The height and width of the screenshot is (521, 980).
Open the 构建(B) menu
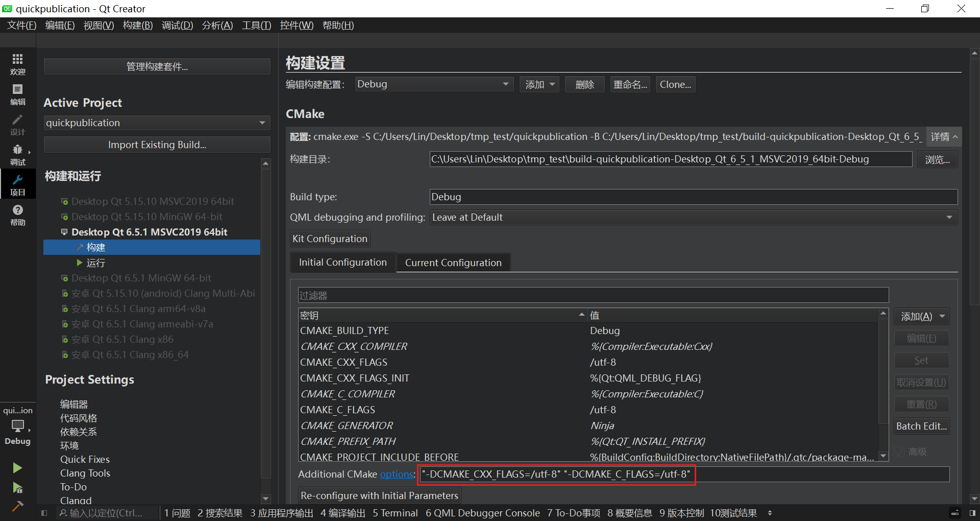[x=138, y=26]
